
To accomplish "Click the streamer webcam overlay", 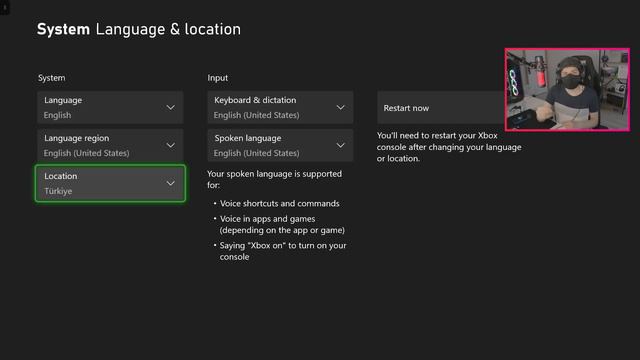I will point(567,90).
